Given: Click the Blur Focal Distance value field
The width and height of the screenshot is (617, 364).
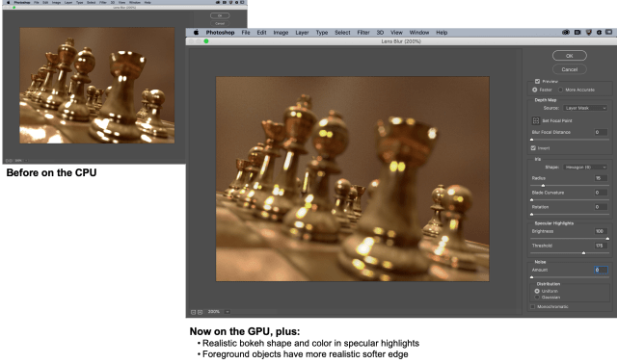Looking at the screenshot, I should click(x=601, y=132).
